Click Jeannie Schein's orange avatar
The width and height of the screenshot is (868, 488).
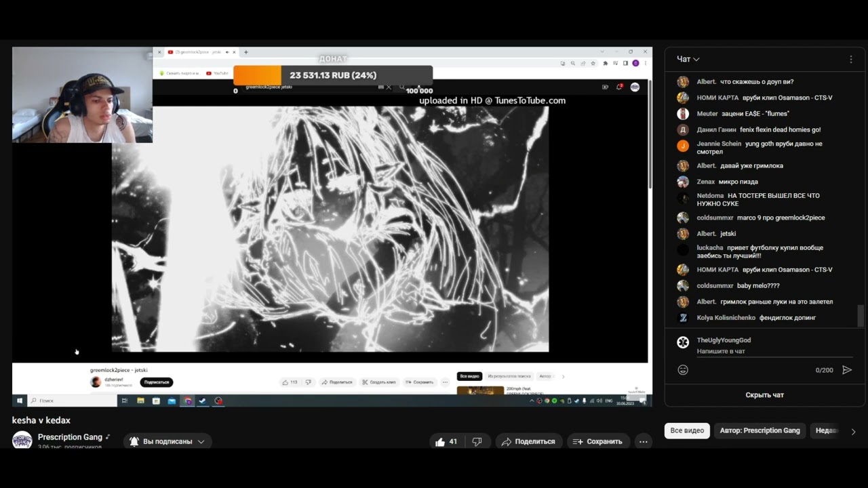(683, 146)
